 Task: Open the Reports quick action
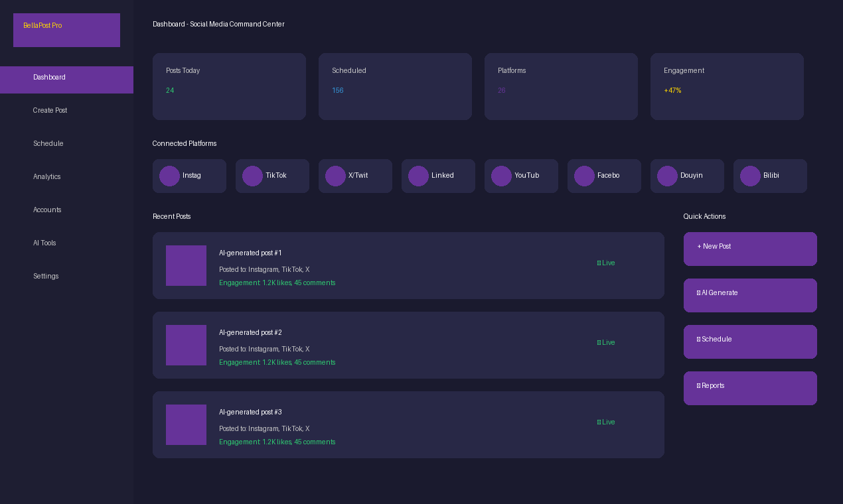[x=750, y=388]
